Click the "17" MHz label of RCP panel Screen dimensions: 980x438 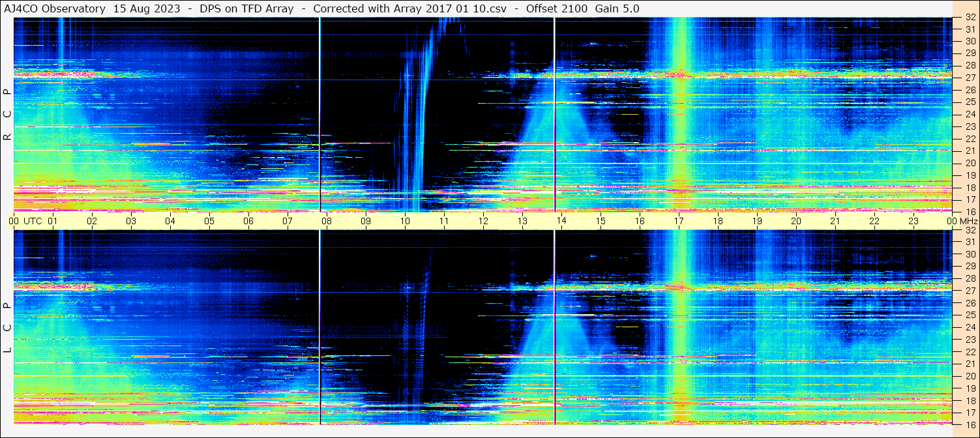pos(970,199)
